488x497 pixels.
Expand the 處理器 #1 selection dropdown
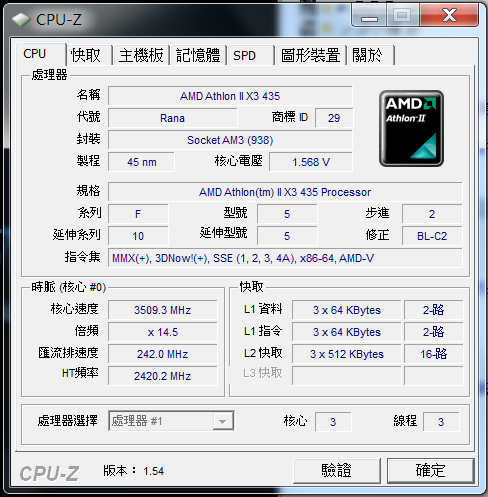[x=222, y=421]
